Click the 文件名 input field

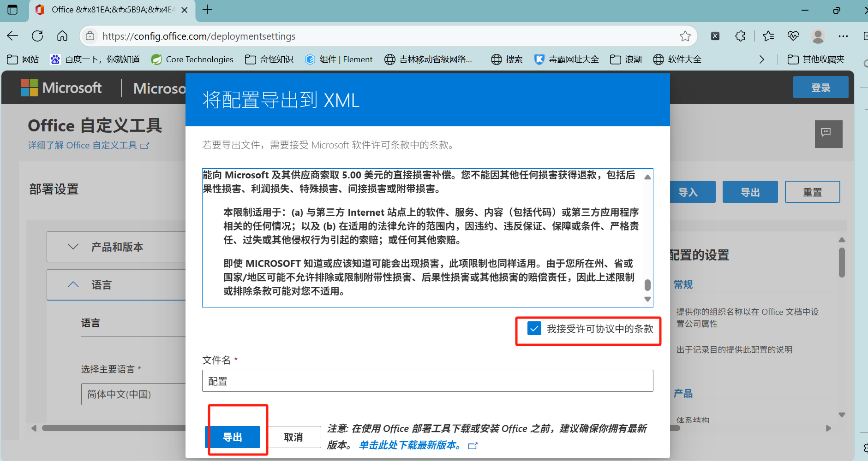(427, 381)
